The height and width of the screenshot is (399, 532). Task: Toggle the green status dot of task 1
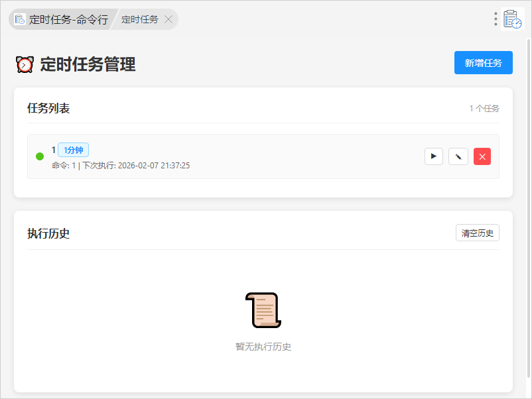coord(40,156)
